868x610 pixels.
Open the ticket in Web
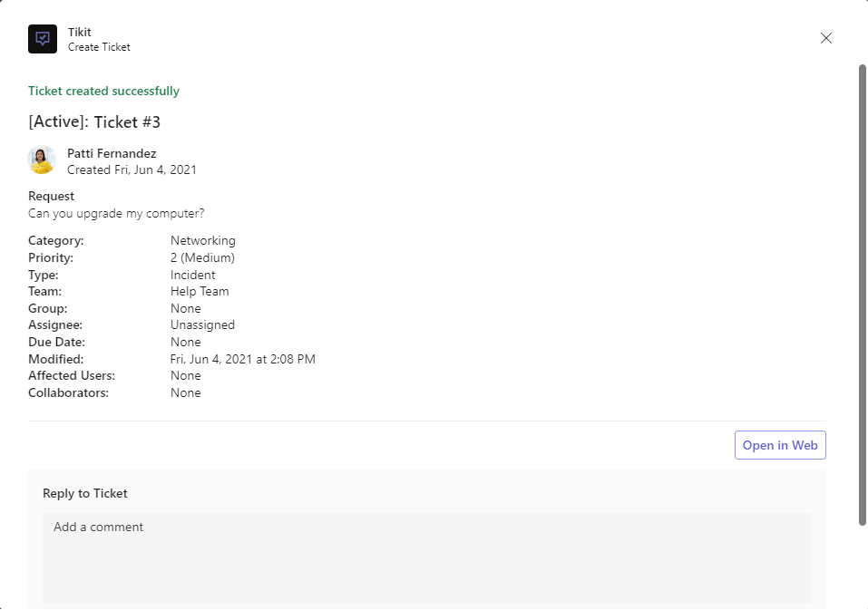(x=780, y=445)
